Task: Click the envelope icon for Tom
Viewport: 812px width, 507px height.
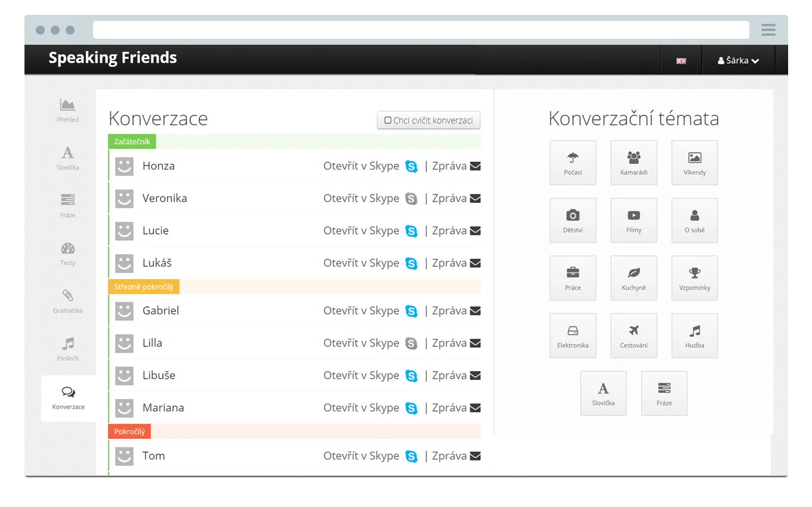Action: click(x=475, y=456)
